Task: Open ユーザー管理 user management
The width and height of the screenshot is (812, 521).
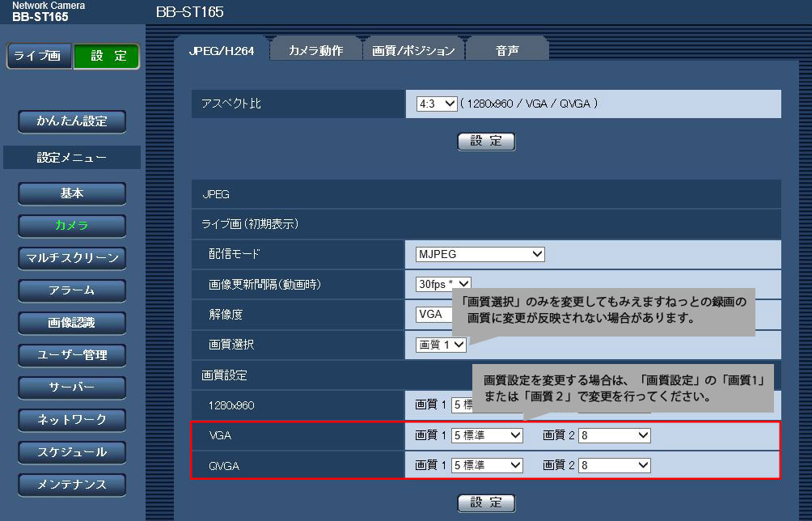Action: [x=72, y=355]
